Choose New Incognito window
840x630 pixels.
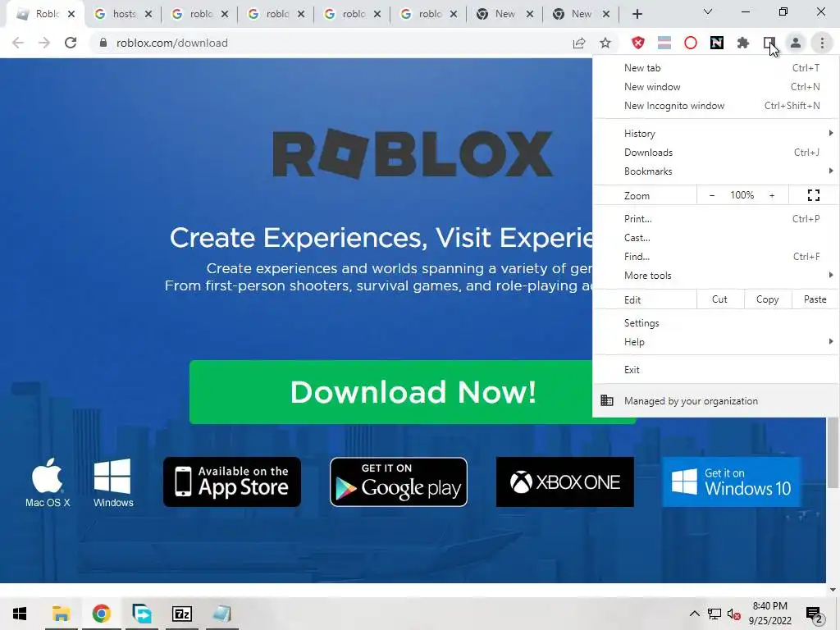point(715,106)
